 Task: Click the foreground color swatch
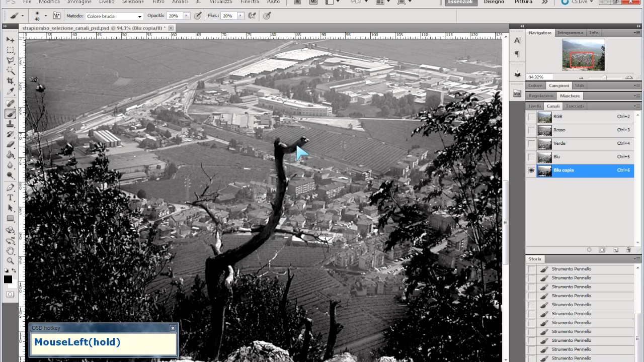click(x=8, y=280)
